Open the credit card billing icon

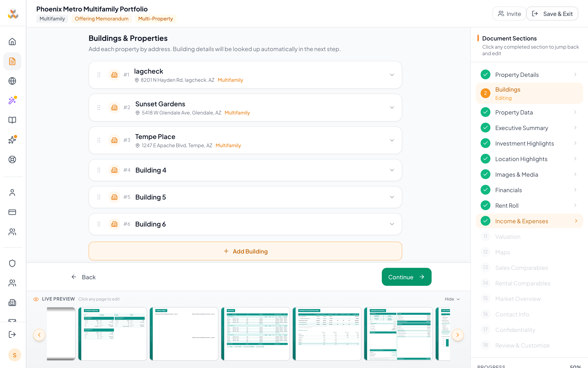click(12, 212)
